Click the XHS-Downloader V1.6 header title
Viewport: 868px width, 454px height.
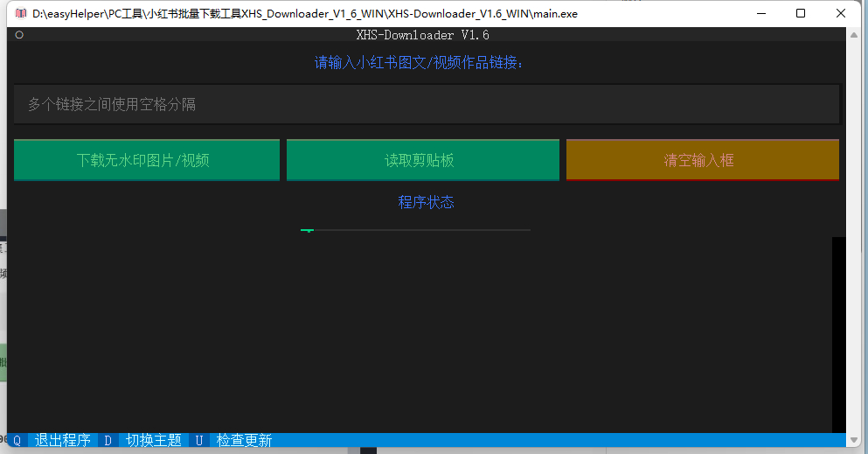point(422,35)
